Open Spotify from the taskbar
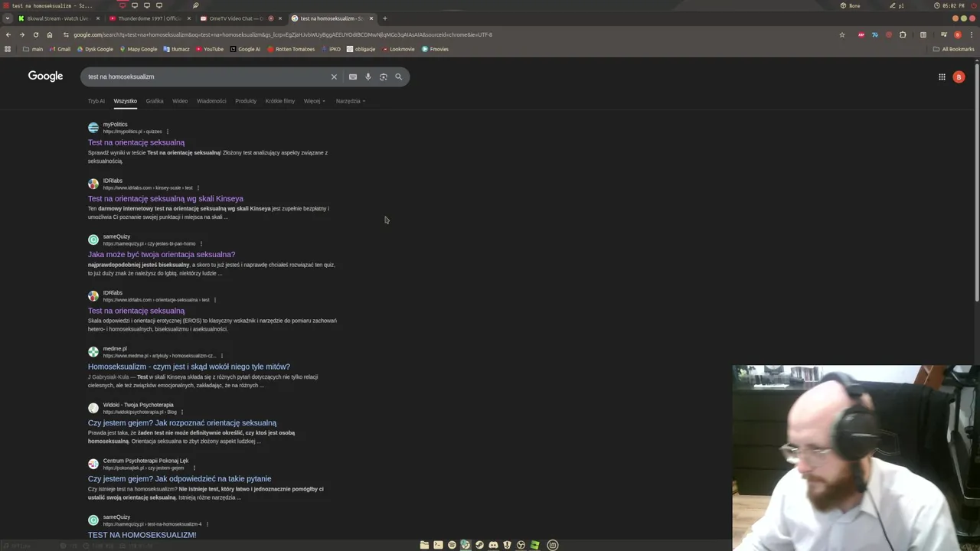The image size is (980, 551). [452, 545]
